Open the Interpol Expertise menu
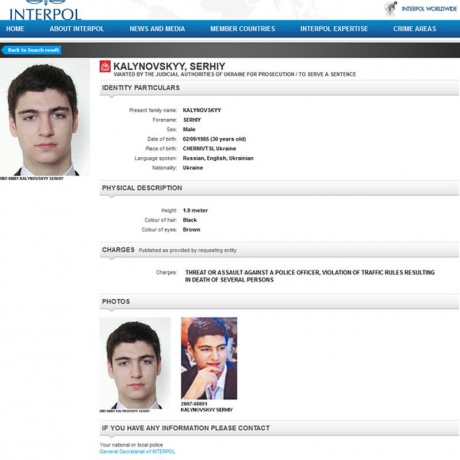Image resolution: width=460 pixels, height=460 pixels. click(334, 29)
